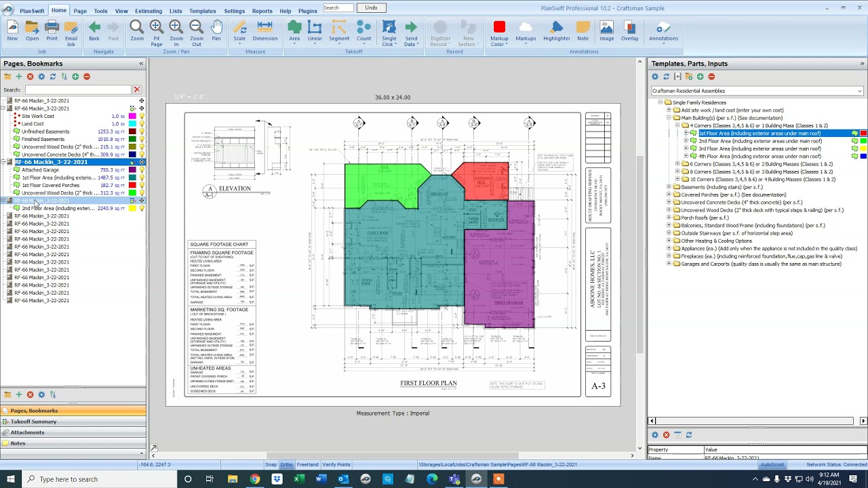Insert an Image annotation
Image resolution: width=868 pixels, height=488 pixels.
(607, 31)
